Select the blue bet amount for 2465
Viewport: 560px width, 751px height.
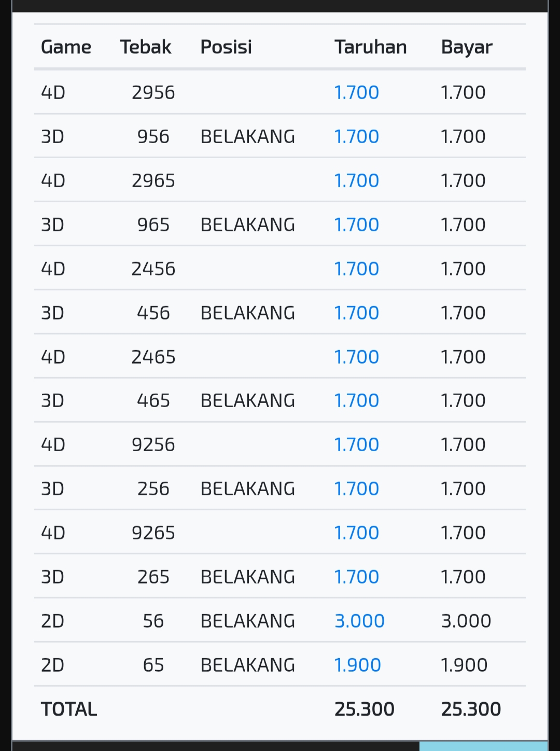[356, 357]
